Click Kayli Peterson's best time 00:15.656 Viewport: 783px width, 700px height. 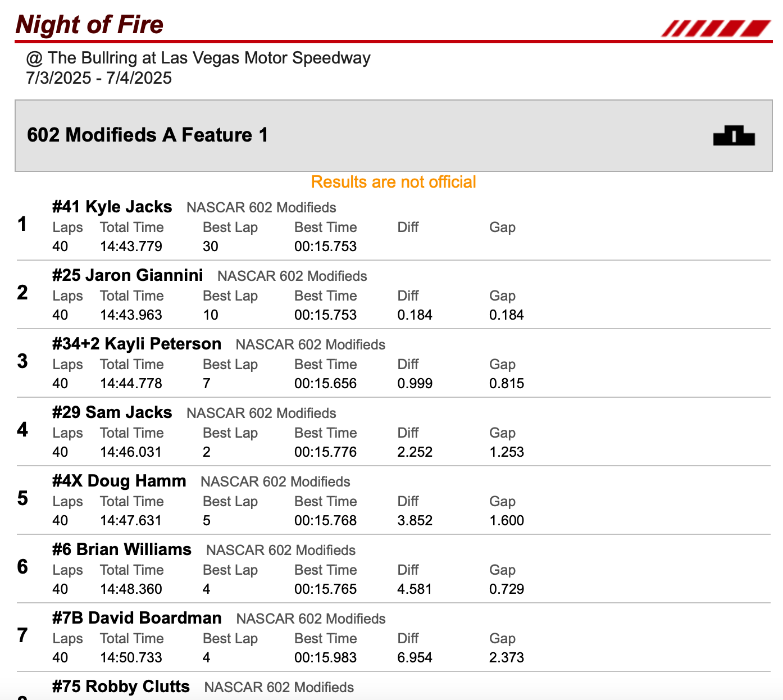(x=325, y=383)
